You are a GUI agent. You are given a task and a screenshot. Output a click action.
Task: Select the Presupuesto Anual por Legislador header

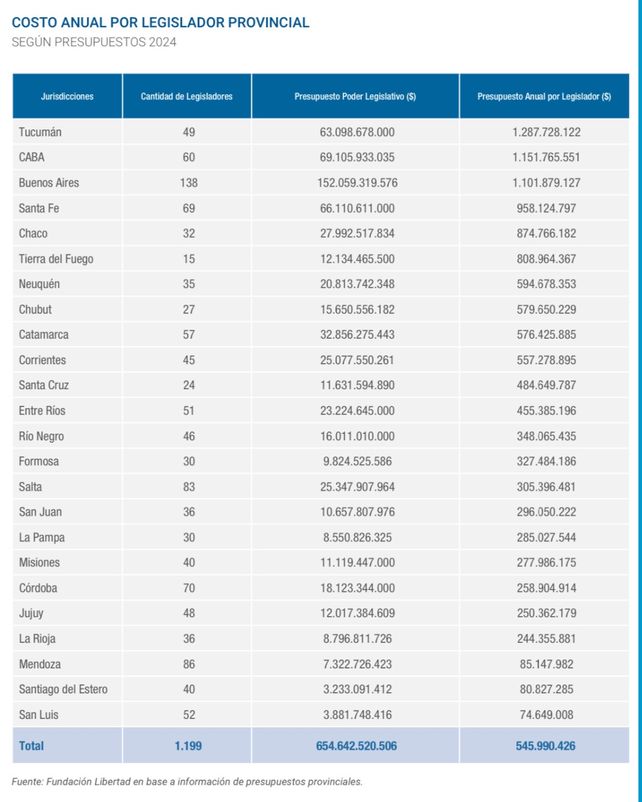[x=544, y=96]
